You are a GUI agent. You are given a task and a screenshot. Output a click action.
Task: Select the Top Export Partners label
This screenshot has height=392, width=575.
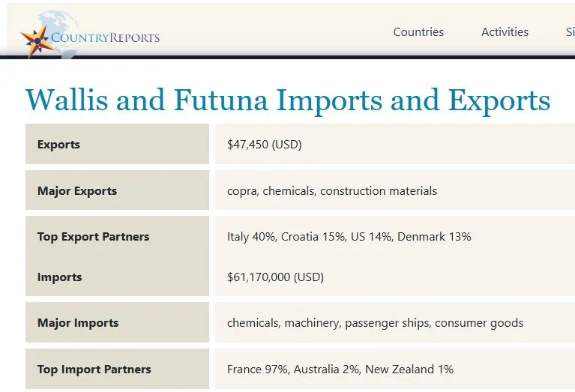(x=93, y=237)
